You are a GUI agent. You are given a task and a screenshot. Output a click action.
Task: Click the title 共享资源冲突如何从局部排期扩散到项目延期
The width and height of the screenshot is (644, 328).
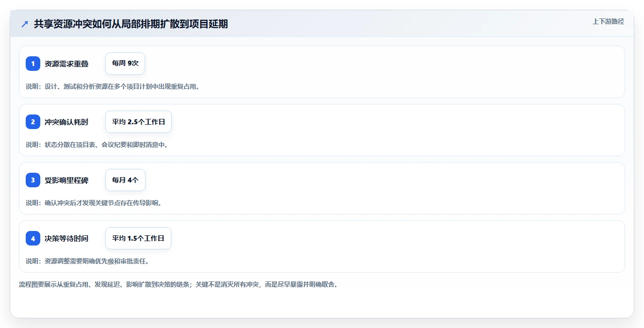pyautogui.click(x=131, y=24)
